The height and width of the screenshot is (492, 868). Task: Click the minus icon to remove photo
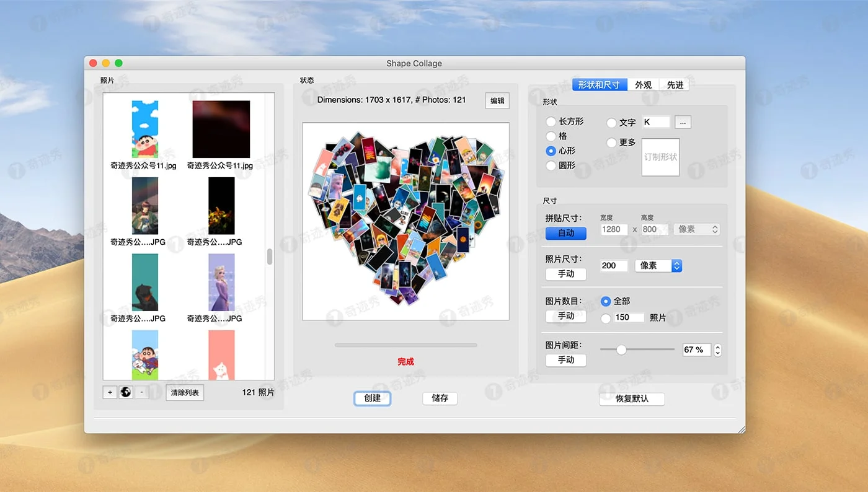point(142,392)
